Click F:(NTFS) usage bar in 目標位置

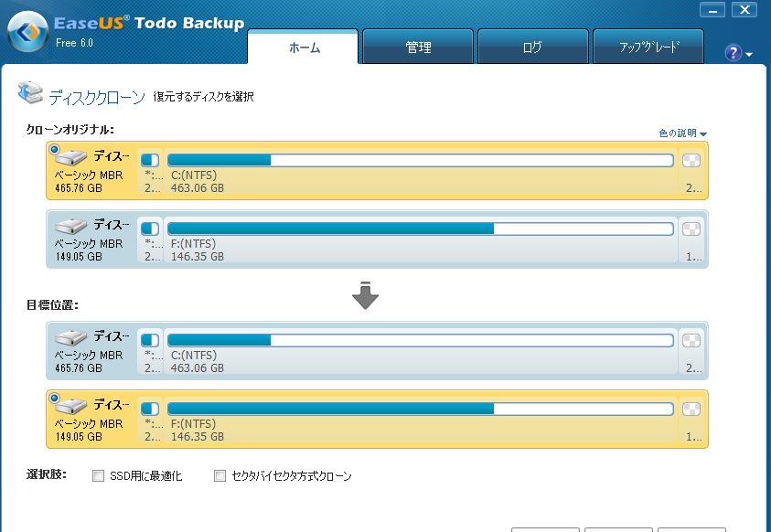pos(421,409)
